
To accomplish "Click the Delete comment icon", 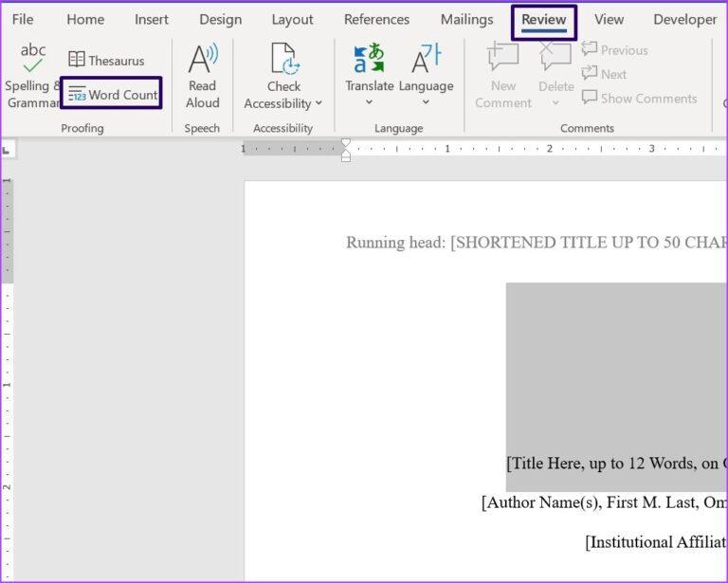I will tap(555, 57).
